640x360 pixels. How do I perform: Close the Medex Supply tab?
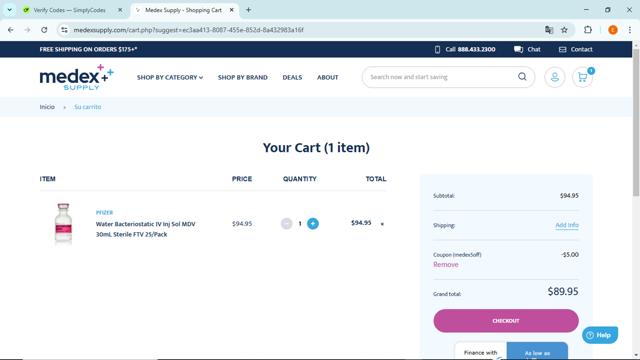point(231,10)
